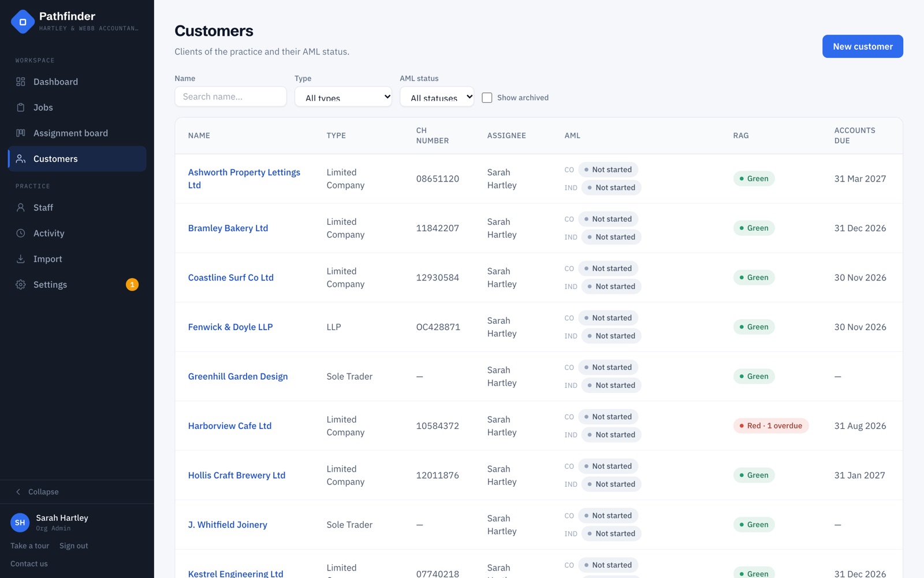Click Green RAG badge for Bramley Bakery
This screenshot has height=578, width=924.
tap(754, 228)
